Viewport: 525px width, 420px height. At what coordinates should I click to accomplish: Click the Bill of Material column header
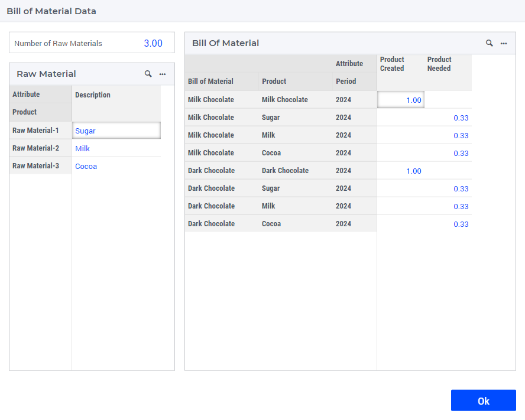tap(222, 82)
